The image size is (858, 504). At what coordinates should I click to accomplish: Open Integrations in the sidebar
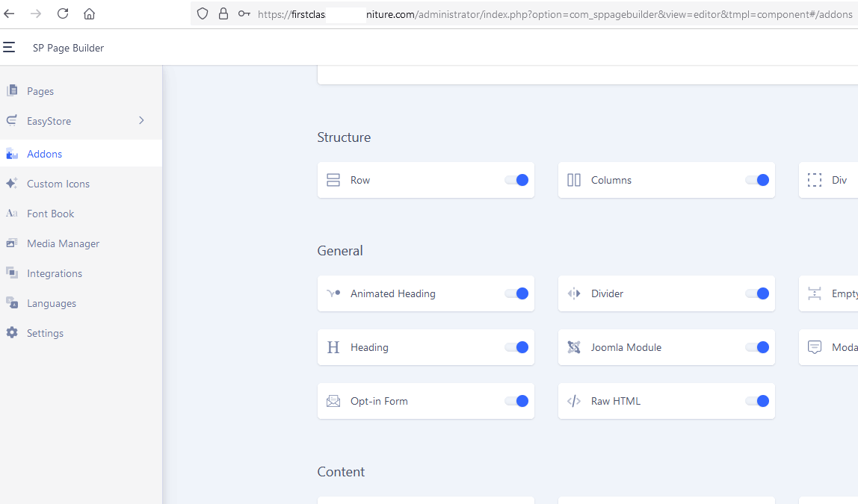pyautogui.click(x=55, y=273)
